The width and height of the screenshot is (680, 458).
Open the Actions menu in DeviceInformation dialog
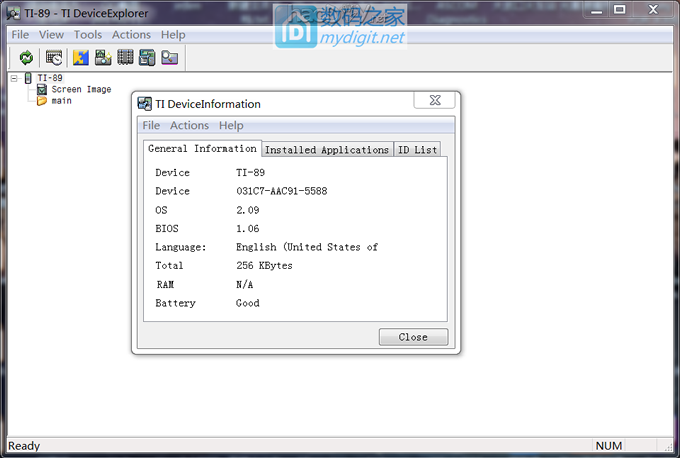[x=189, y=126]
